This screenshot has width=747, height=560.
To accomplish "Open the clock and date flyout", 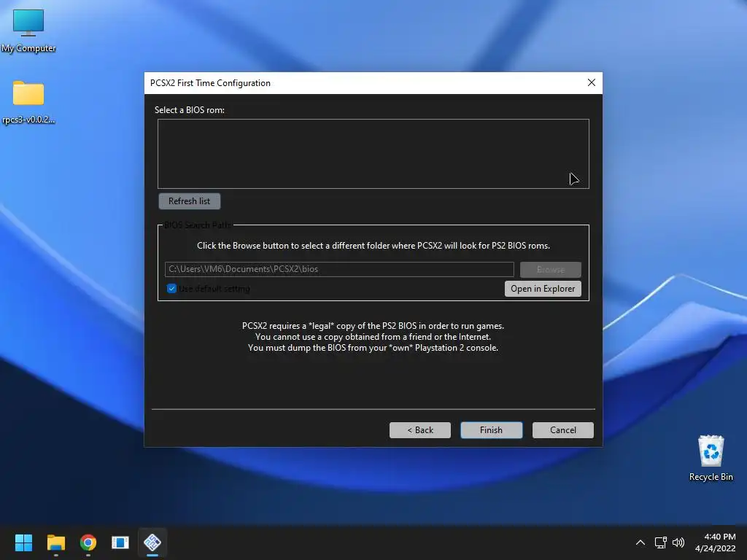I will tap(715, 542).
